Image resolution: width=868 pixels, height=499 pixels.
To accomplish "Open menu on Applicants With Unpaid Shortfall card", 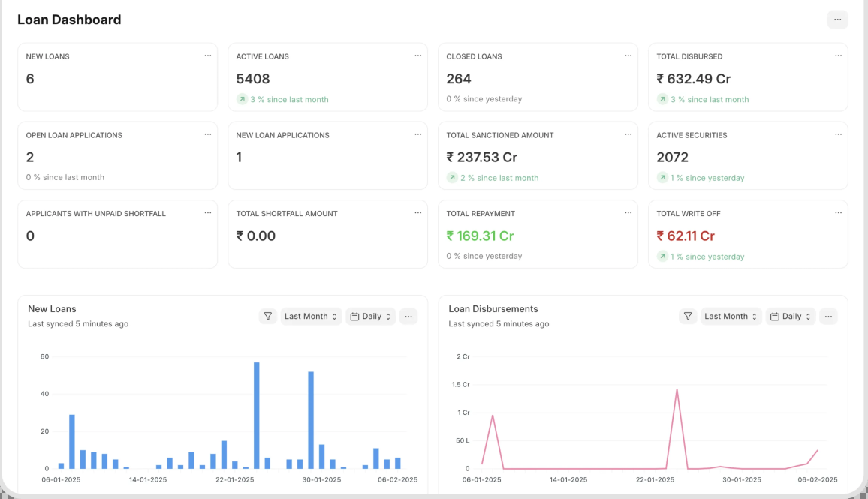I will pyautogui.click(x=208, y=212).
